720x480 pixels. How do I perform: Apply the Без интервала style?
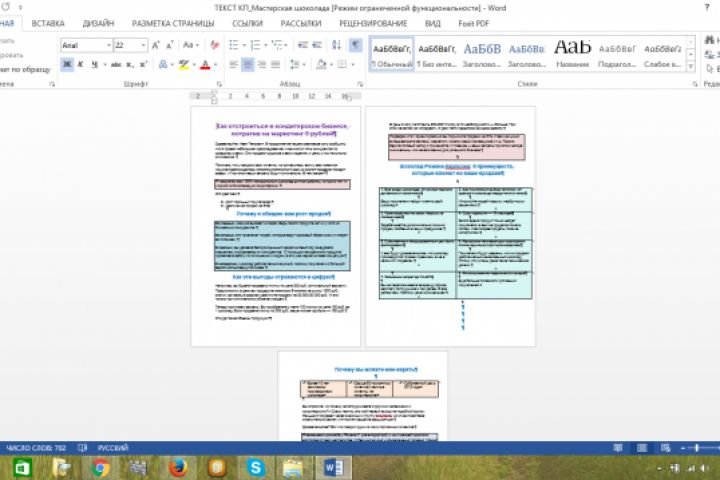pos(437,54)
